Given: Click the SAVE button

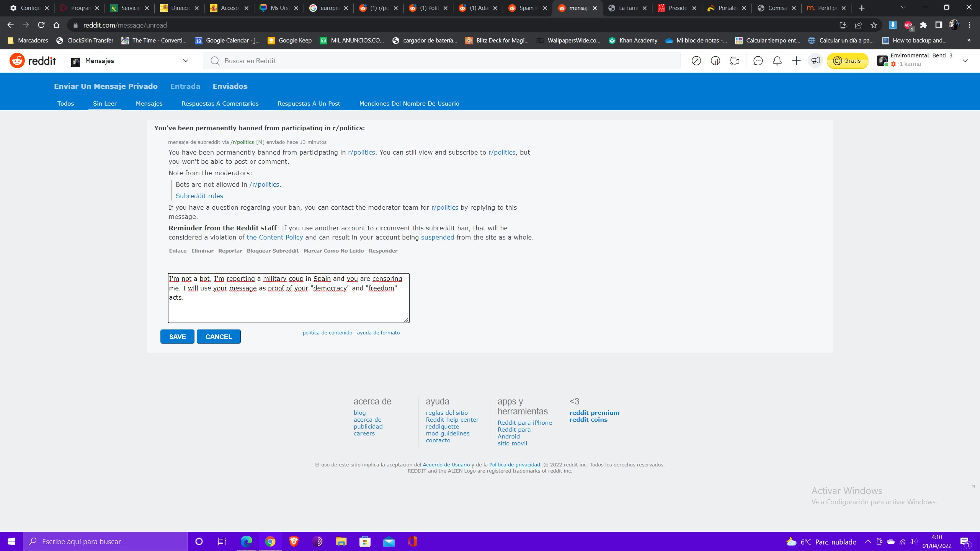Looking at the screenshot, I should point(177,337).
